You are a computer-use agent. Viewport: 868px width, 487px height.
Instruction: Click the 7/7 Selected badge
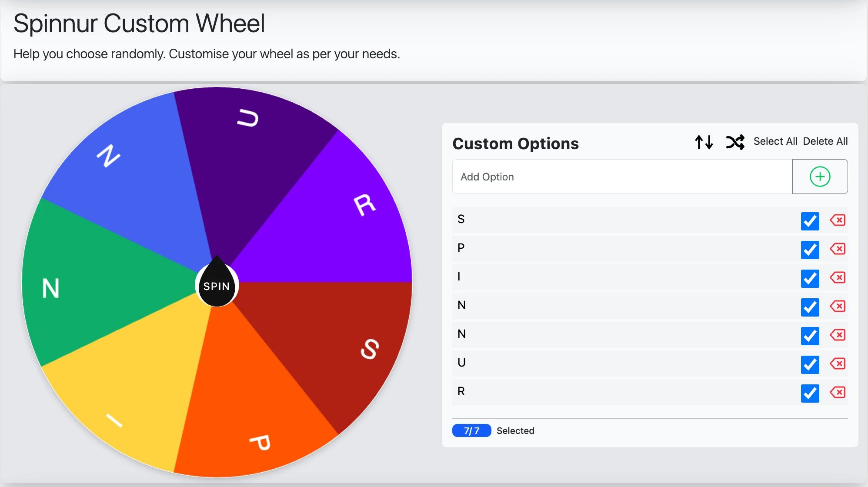(x=471, y=430)
